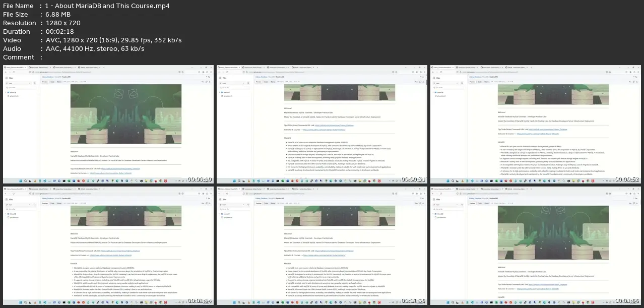Open main branch dropdown in the 00:00:10 frame
The width and height of the screenshot is (644, 308).
coord(19,83)
